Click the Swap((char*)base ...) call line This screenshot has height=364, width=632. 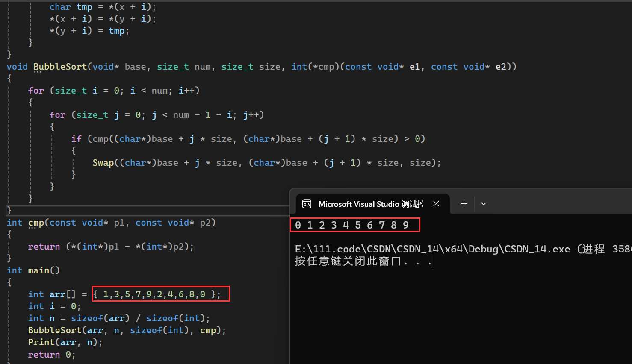[267, 163]
